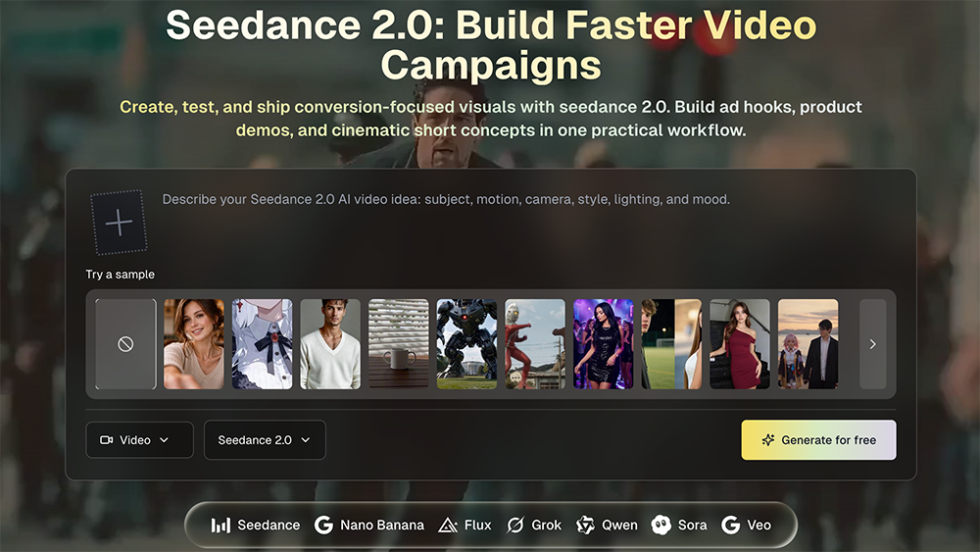The width and height of the screenshot is (980, 552).
Task: Select Sora in the model bar
Action: click(x=679, y=526)
